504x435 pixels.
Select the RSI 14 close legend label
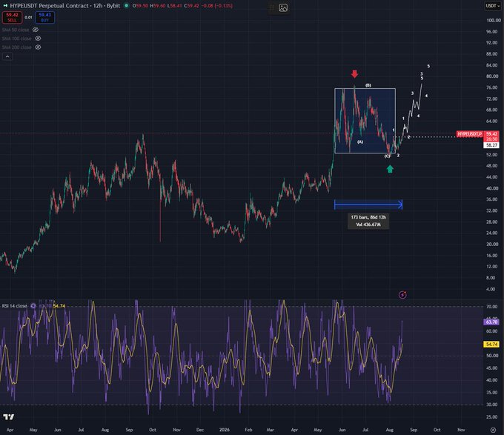click(x=15, y=306)
